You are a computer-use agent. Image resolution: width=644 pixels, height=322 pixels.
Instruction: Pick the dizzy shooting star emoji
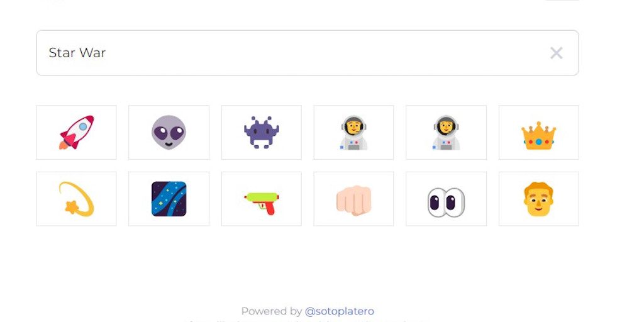coord(76,199)
